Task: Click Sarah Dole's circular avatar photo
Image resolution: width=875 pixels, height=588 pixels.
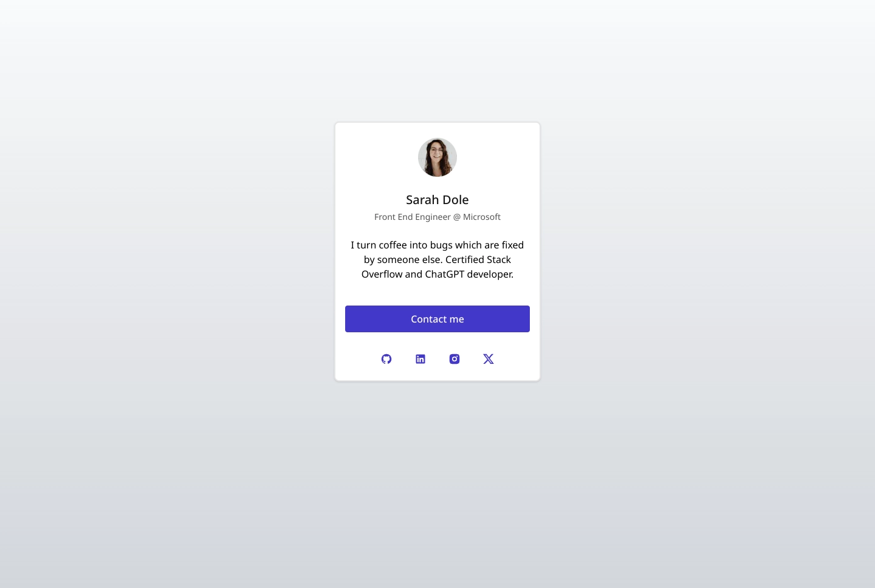Action: [x=437, y=157]
